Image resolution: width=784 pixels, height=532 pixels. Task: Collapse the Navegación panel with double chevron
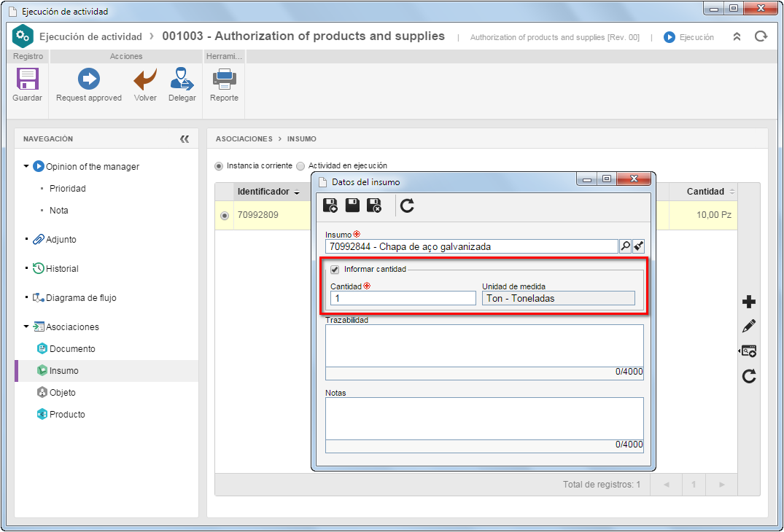click(x=185, y=139)
